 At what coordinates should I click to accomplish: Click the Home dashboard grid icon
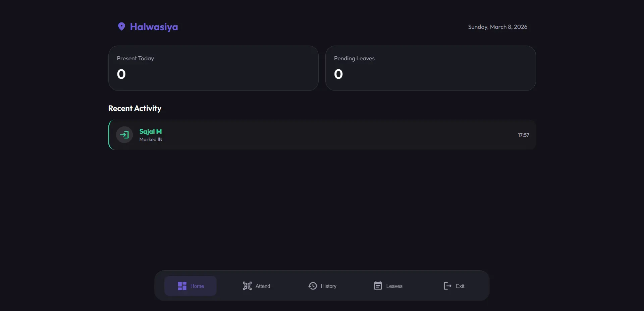tap(182, 286)
